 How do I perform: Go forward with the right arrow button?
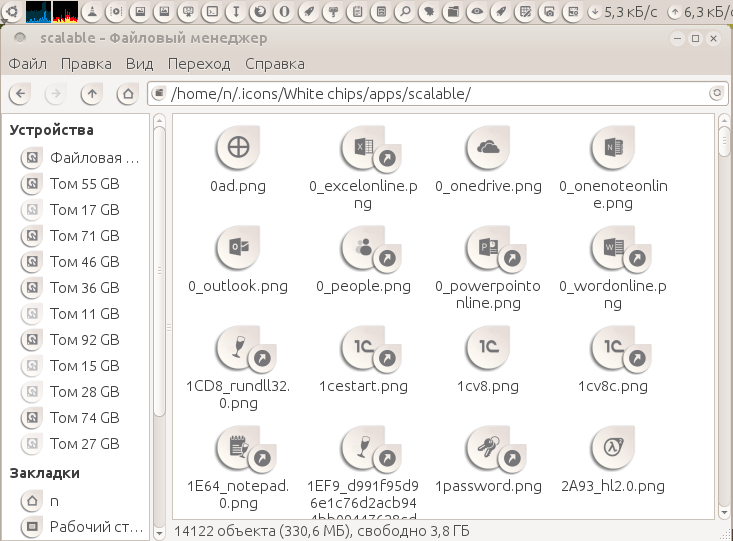(56, 94)
